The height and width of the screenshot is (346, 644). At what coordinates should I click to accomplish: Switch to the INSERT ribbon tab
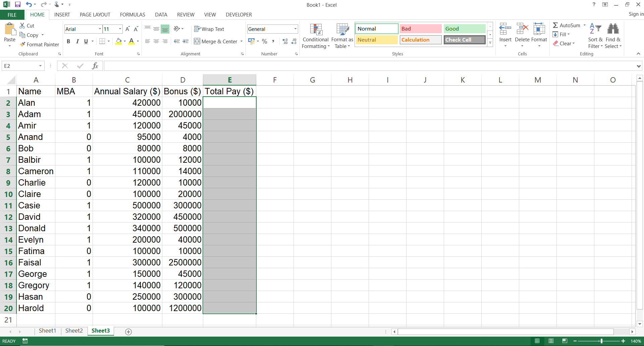[62, 15]
